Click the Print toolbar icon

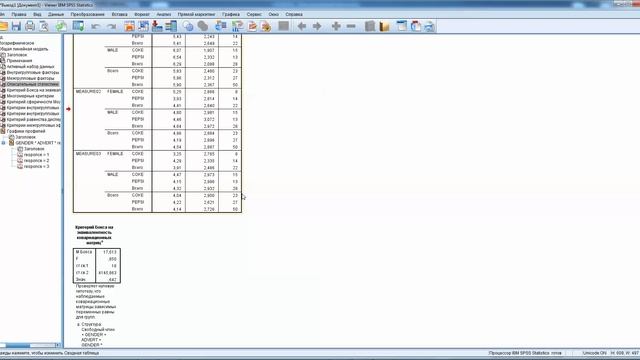(30, 27)
